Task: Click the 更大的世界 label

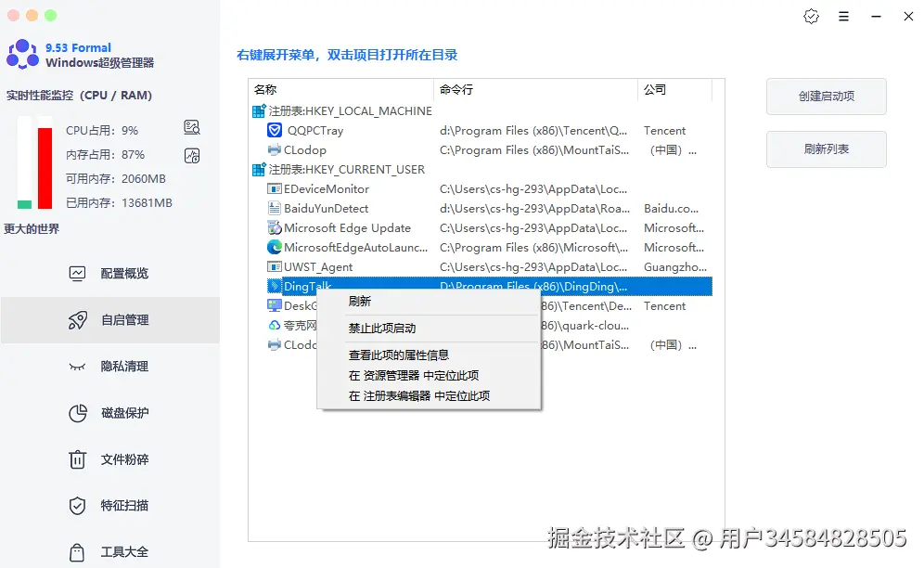Action: 32,229
